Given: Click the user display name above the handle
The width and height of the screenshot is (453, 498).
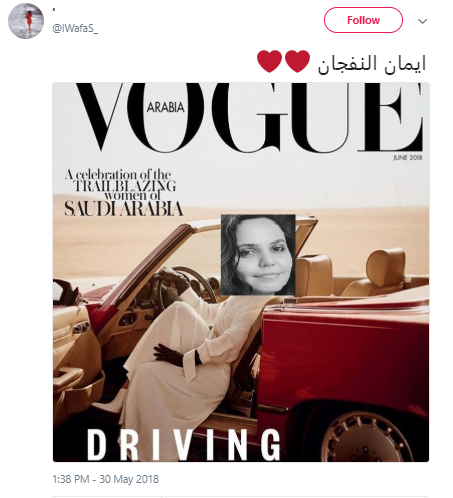Looking at the screenshot, I should click(x=53, y=11).
